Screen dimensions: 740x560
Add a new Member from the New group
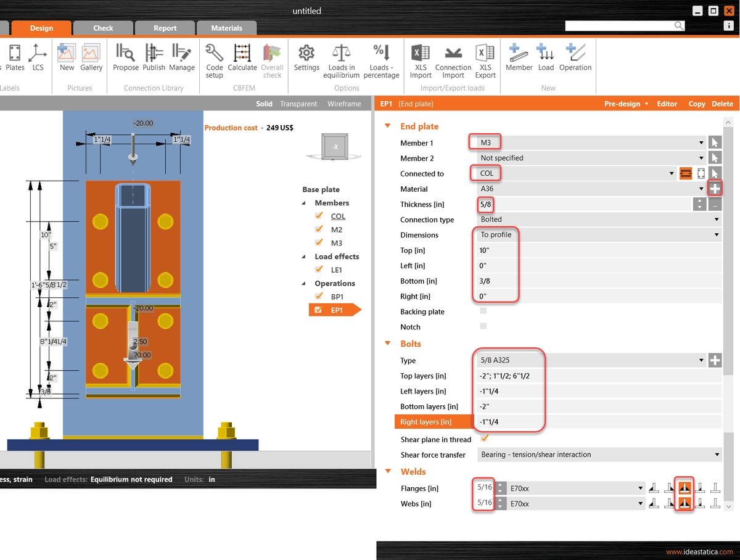(519, 59)
